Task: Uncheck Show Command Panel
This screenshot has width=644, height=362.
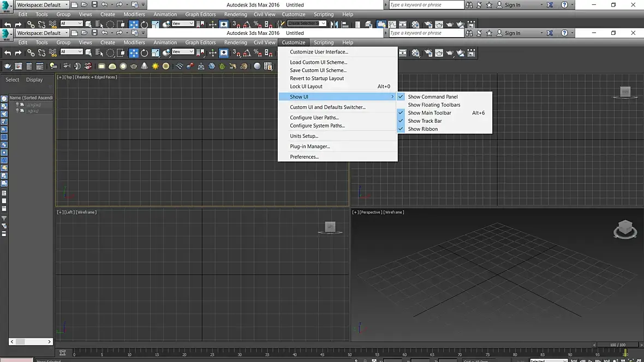Action: (433, 97)
